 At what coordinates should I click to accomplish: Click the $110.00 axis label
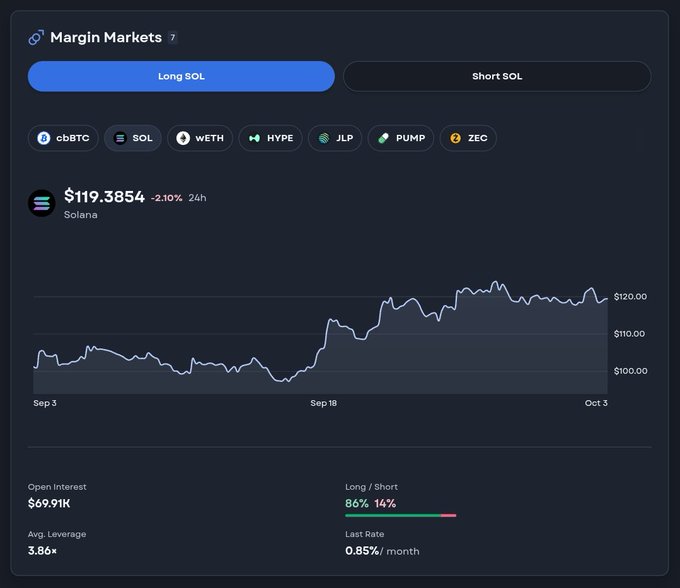[x=629, y=334]
